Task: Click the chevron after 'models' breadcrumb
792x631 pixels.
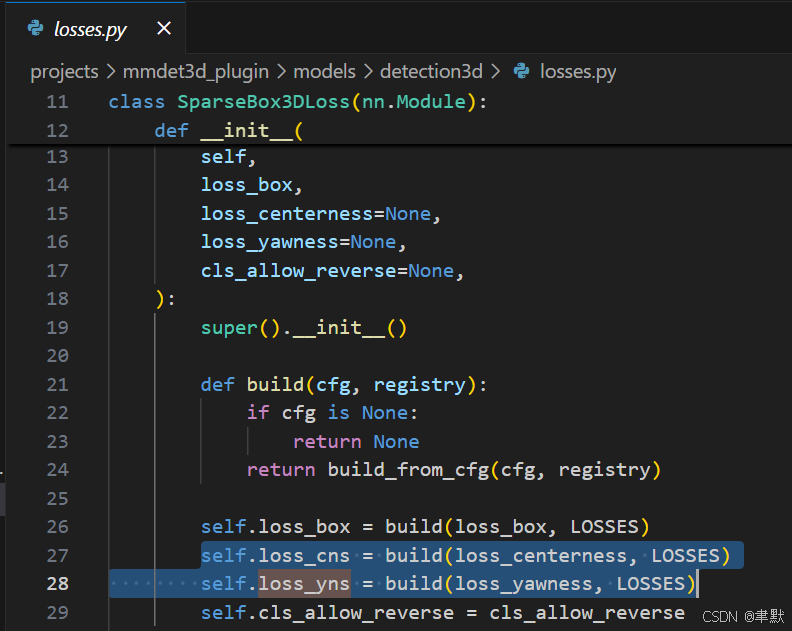Action: pyautogui.click(x=368, y=72)
